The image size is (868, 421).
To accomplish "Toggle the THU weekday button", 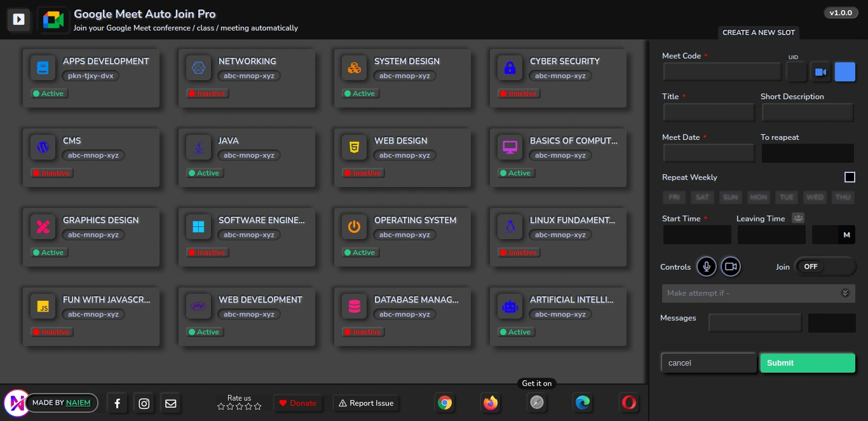I will click(x=843, y=197).
